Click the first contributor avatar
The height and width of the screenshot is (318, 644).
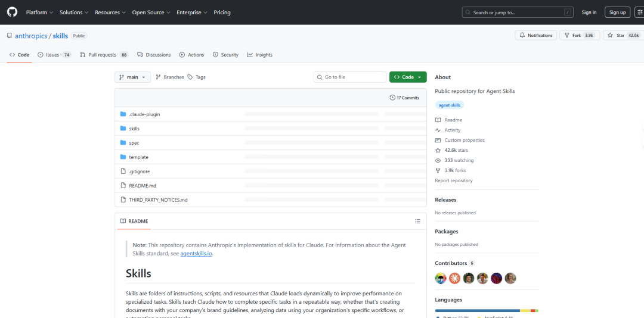pos(441,278)
